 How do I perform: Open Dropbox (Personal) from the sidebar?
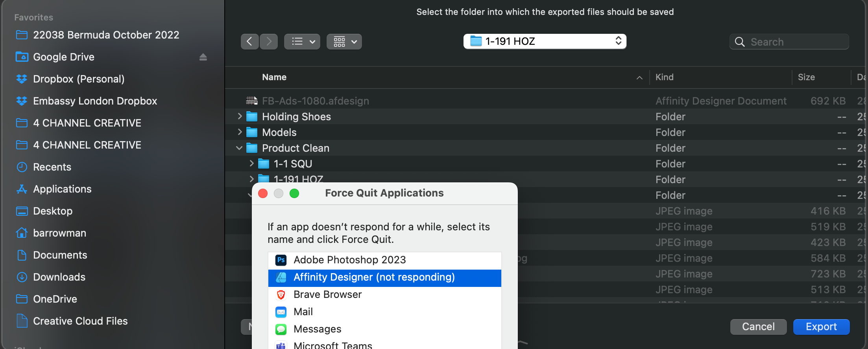pos(79,79)
